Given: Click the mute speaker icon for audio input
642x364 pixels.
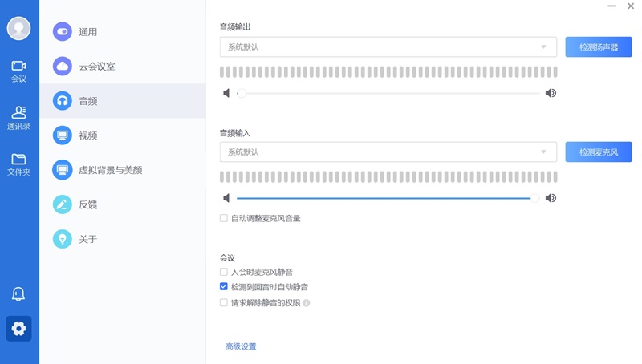Looking at the screenshot, I should [226, 198].
